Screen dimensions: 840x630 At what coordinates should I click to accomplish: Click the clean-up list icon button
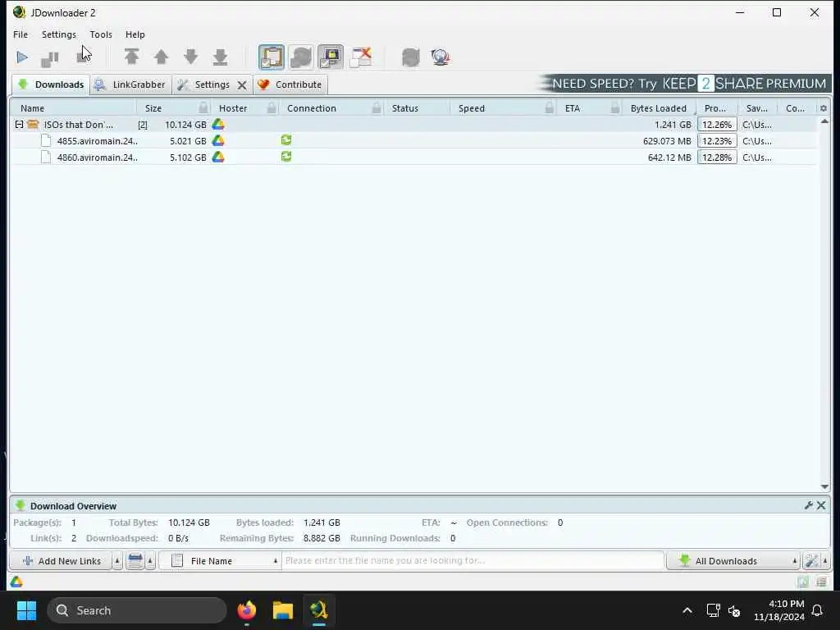click(135, 561)
